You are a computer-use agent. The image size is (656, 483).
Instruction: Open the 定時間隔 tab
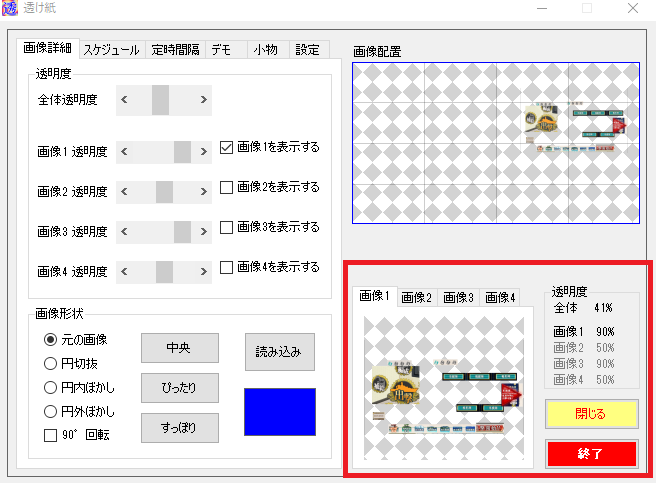tap(175, 50)
